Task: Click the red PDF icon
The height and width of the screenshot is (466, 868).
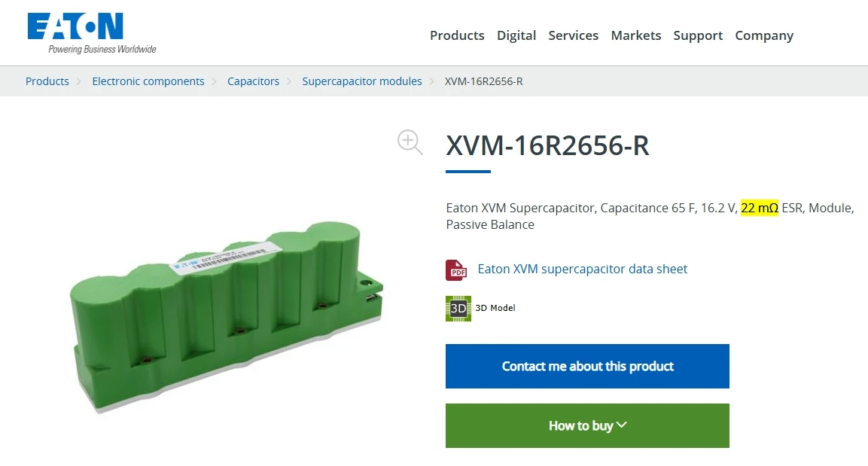Action: click(x=457, y=270)
